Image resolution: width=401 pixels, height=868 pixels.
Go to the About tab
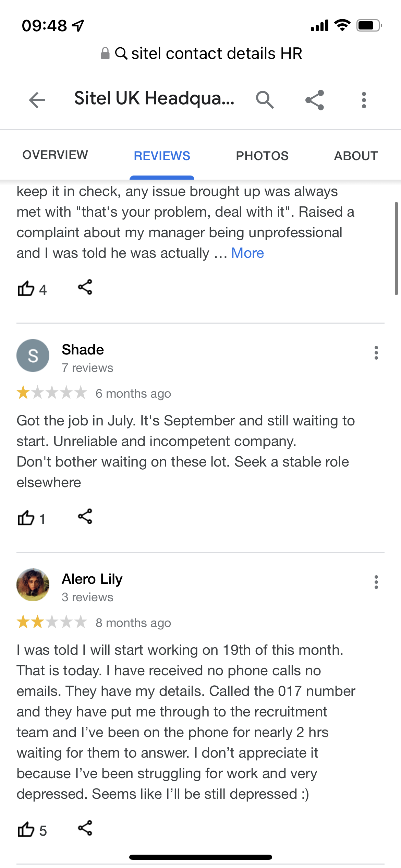point(356,156)
